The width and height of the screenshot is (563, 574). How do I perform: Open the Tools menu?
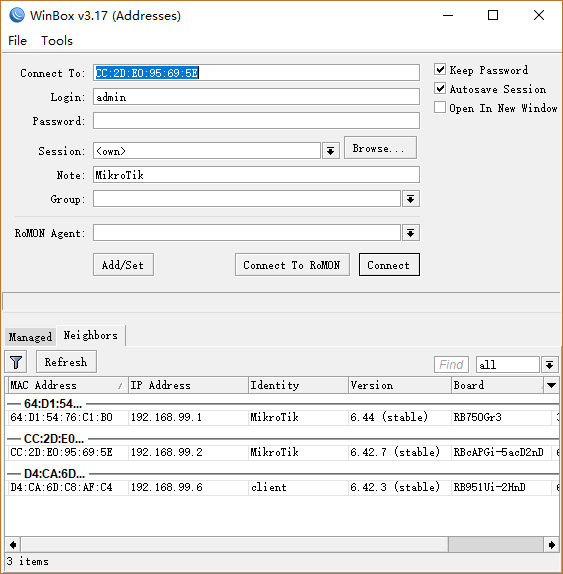(57, 41)
